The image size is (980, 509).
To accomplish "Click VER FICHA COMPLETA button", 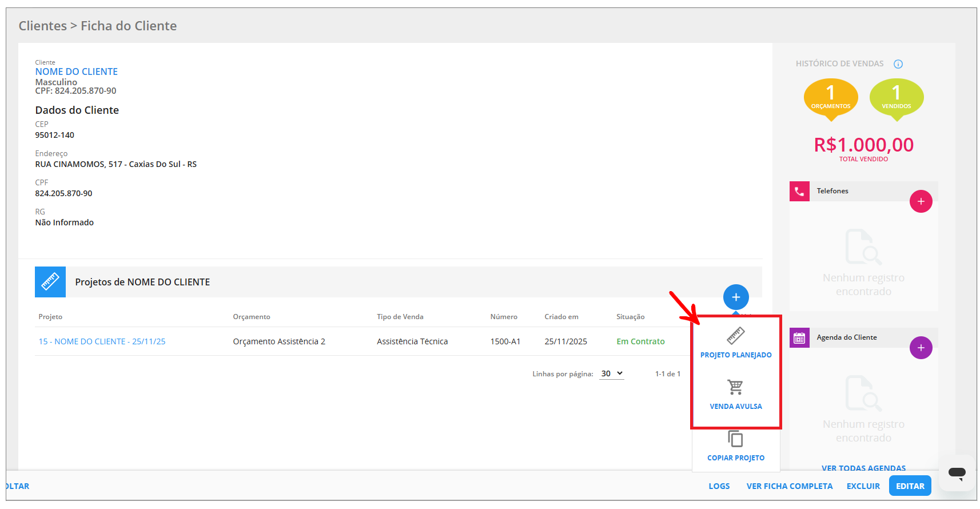I will pyautogui.click(x=790, y=486).
